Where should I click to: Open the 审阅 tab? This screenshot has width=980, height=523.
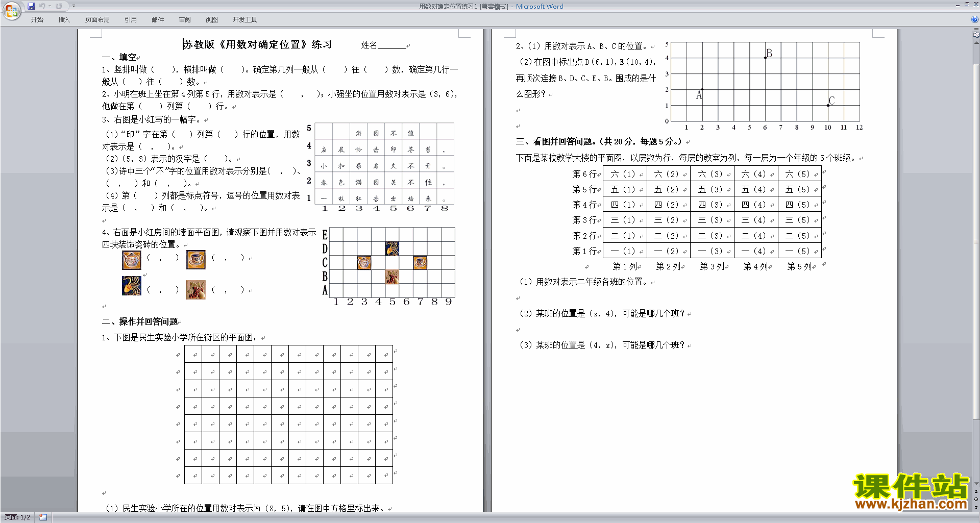pyautogui.click(x=185, y=19)
